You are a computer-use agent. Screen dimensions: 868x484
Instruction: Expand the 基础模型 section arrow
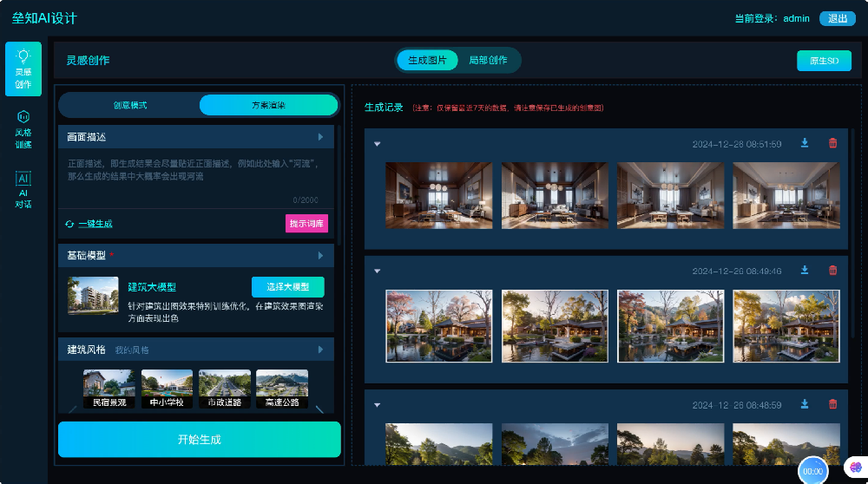[x=320, y=256]
